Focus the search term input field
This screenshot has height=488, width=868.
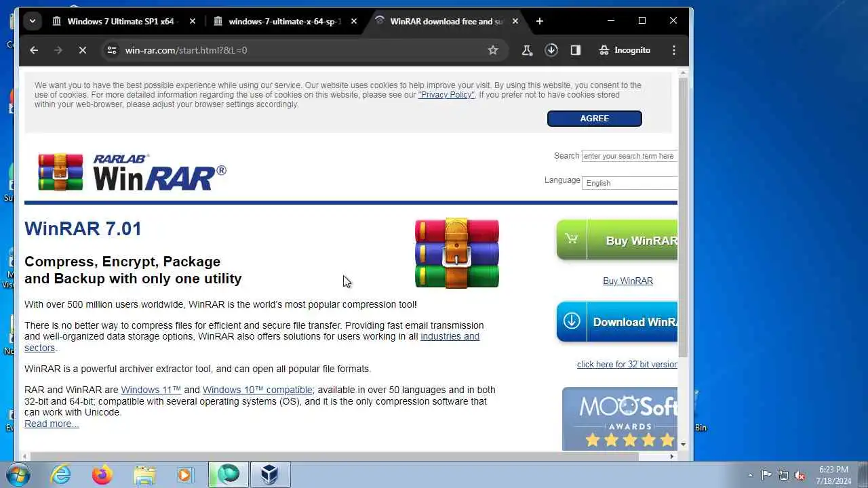click(x=629, y=156)
